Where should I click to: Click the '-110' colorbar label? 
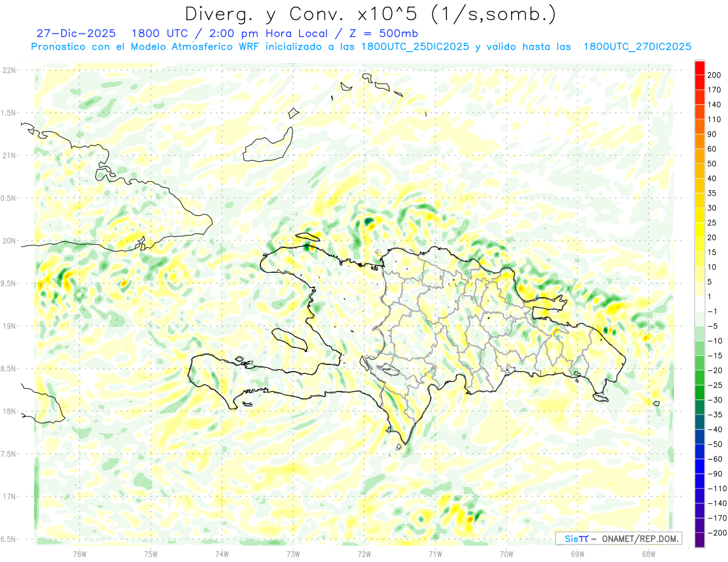tap(718, 489)
